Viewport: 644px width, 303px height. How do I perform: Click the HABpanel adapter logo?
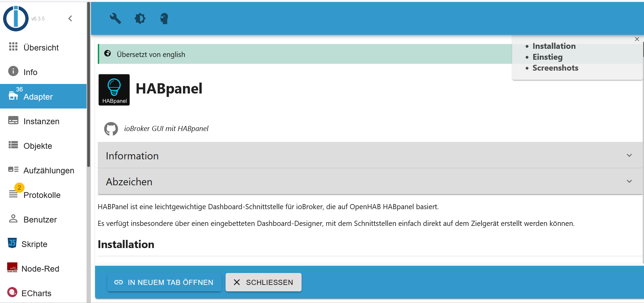[x=114, y=90]
